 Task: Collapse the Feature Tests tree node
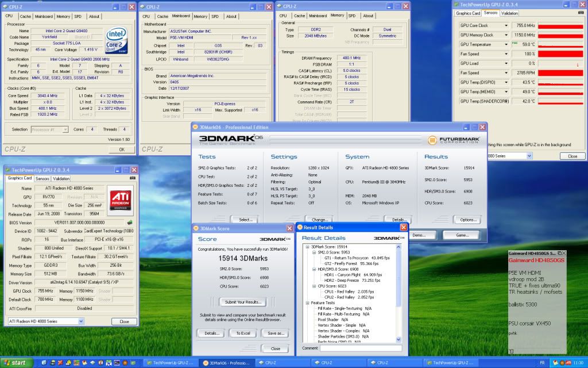(x=307, y=302)
